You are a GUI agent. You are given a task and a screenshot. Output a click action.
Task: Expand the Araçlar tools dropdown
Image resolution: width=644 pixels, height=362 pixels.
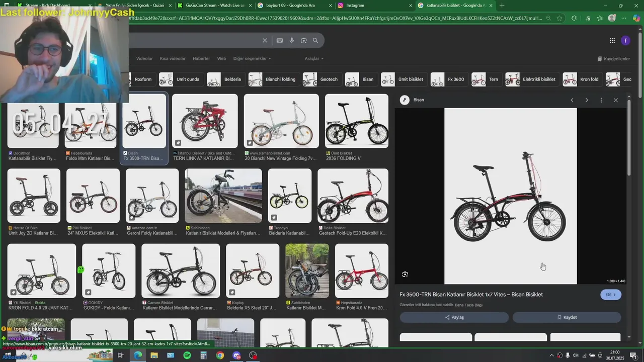coord(314,59)
